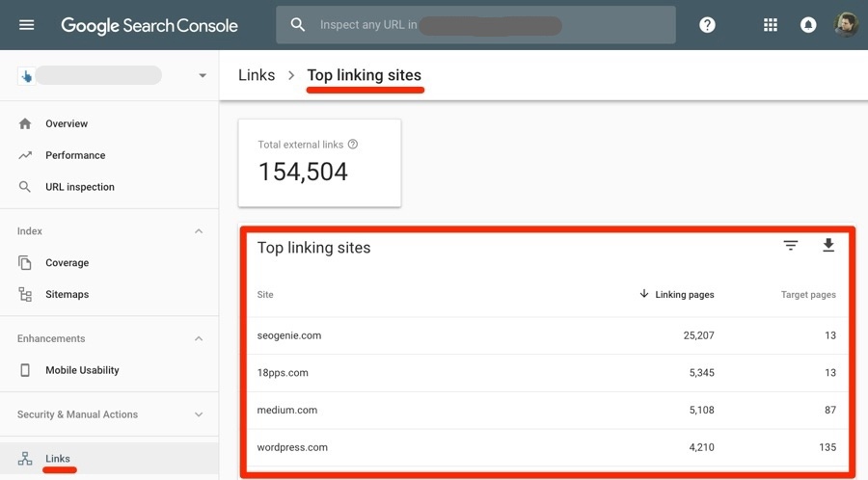
Task: Open the property selector dropdown
Action: [203, 76]
